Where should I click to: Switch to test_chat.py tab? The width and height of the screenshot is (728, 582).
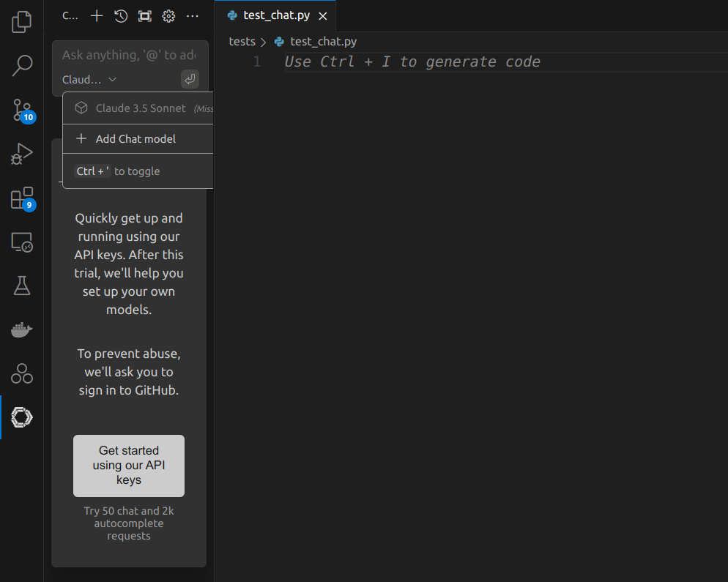click(x=276, y=16)
